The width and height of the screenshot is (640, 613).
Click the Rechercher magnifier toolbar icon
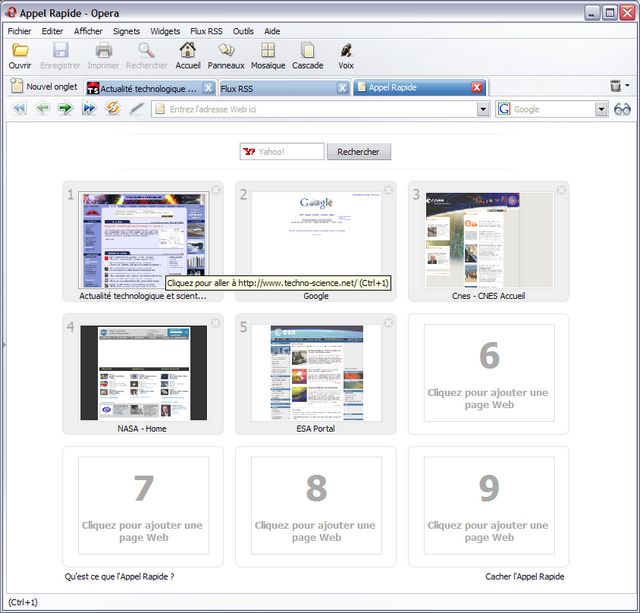[146, 50]
